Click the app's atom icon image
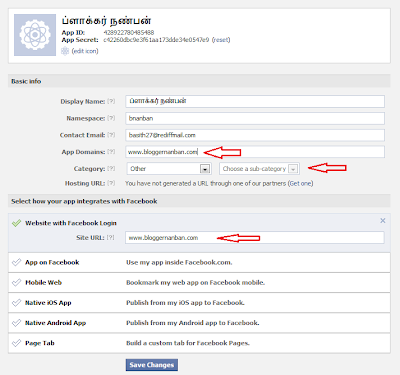The width and height of the screenshot is (400, 375). point(35,35)
